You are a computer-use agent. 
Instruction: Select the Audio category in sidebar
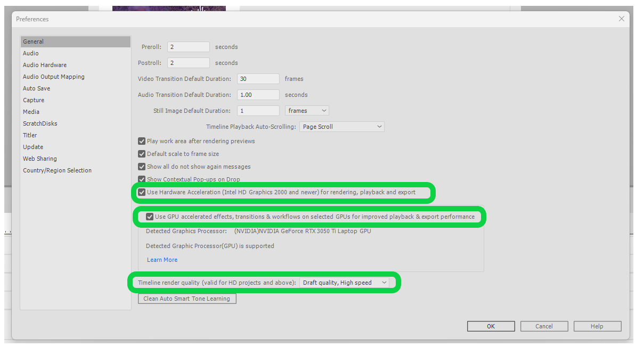30,53
